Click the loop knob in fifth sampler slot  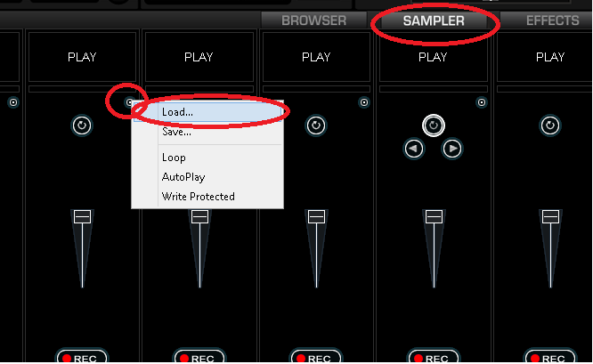(x=550, y=125)
